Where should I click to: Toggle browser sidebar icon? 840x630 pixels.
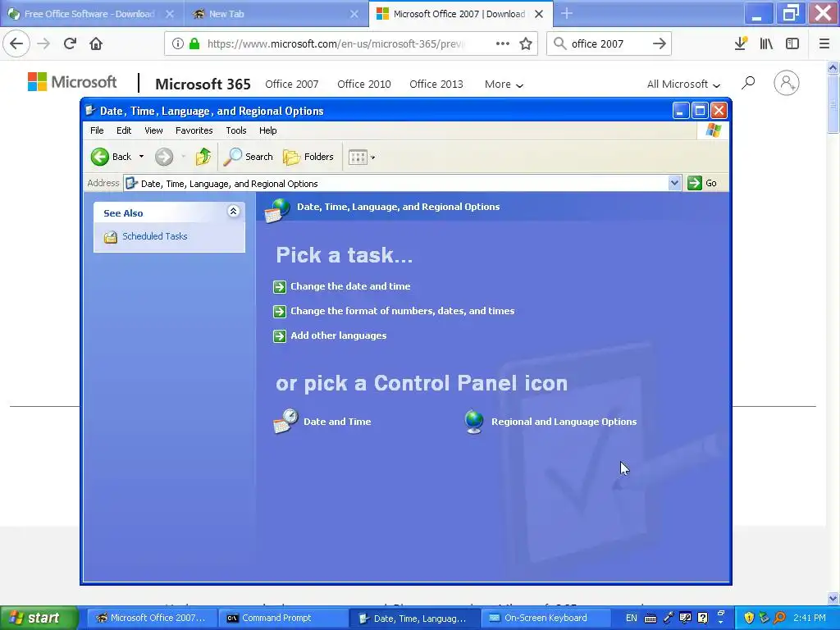click(x=792, y=44)
